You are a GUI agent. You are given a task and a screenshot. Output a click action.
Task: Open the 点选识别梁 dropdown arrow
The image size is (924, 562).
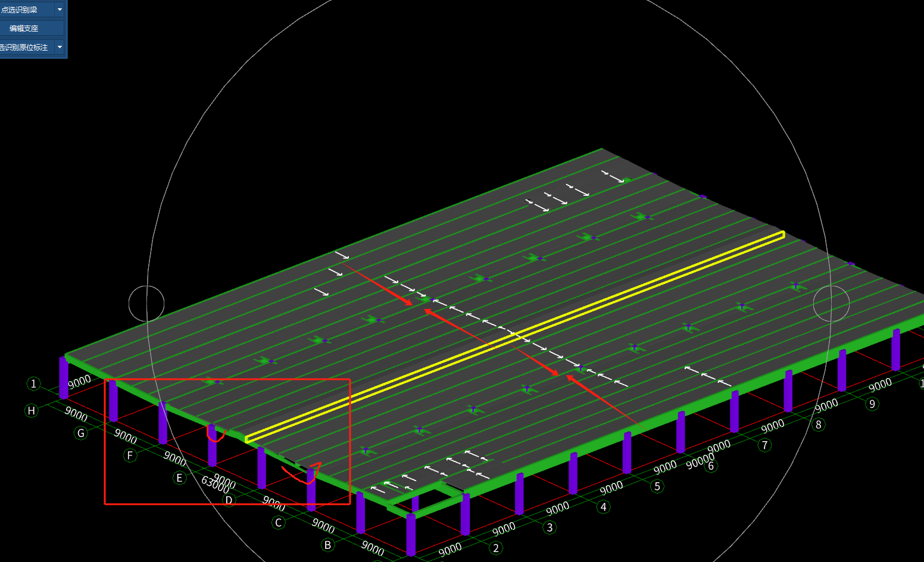60,10
